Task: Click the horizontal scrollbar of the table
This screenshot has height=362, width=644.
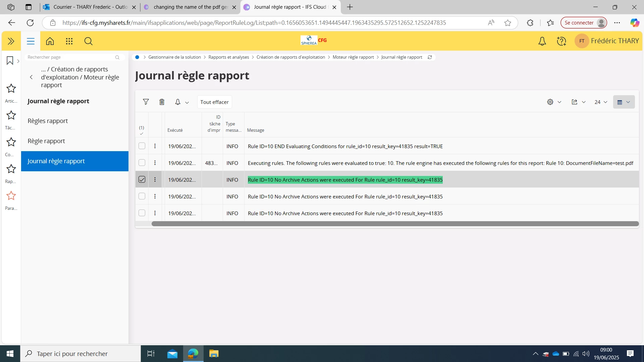Action: tap(395, 224)
